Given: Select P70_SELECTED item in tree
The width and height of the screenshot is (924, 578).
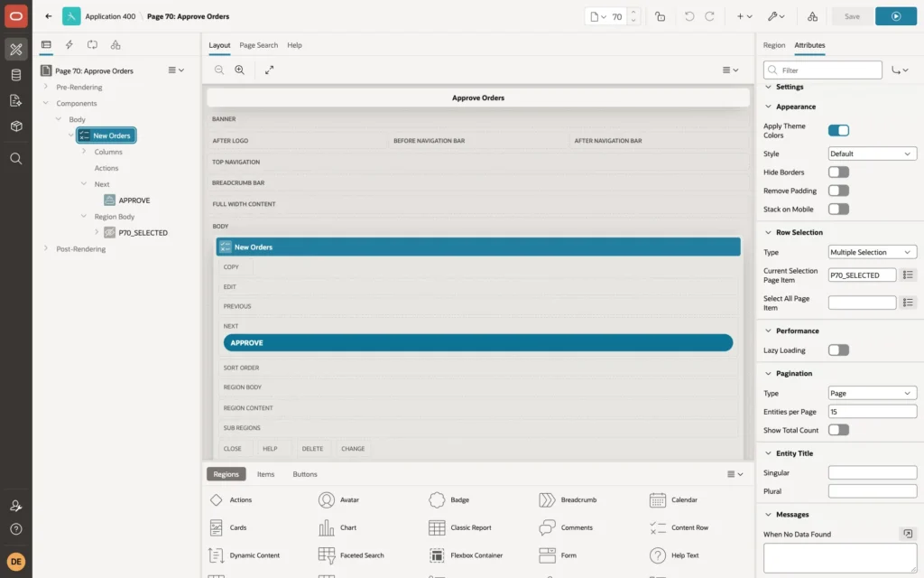Looking at the screenshot, I should click(143, 233).
